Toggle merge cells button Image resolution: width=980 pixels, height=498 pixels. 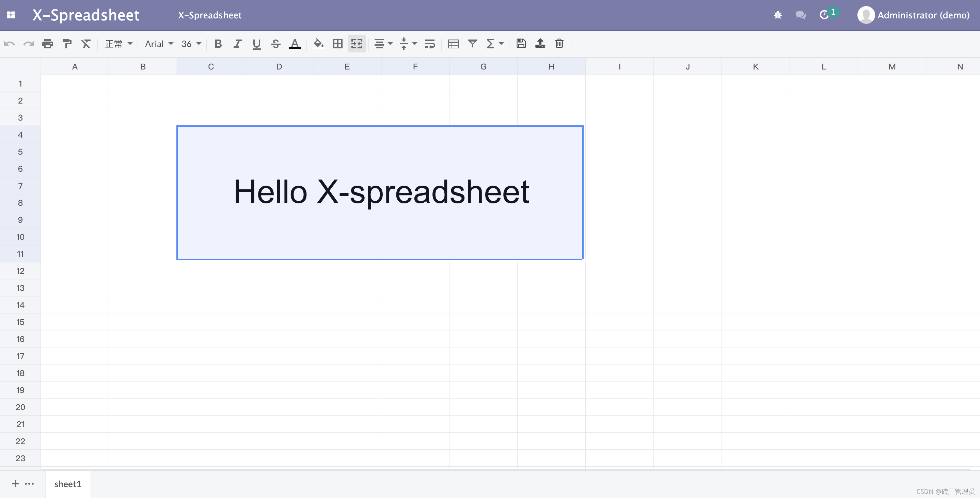[357, 44]
